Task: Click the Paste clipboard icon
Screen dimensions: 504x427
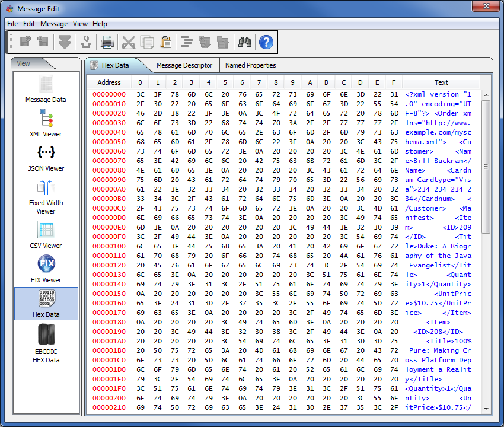Action: (x=166, y=42)
